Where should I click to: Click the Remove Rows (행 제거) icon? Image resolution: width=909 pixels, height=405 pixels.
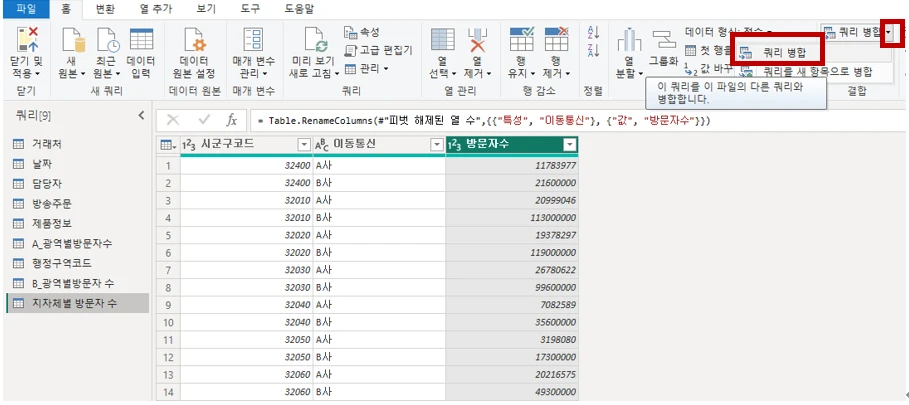(x=556, y=39)
